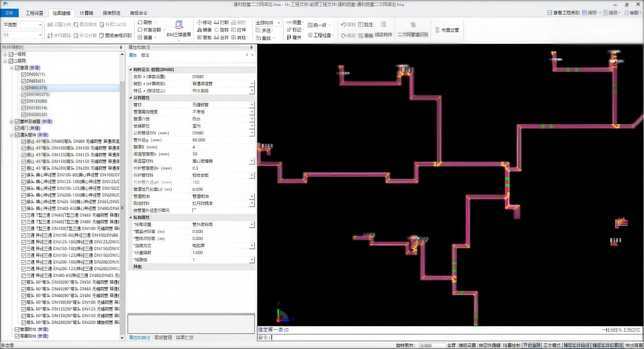Switch to the 计算稿 ribbon tab
The width and height of the screenshot is (644, 349).
point(87,13)
